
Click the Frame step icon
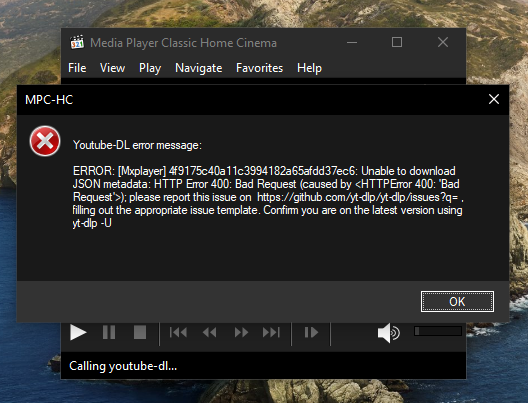pyautogui.click(x=311, y=333)
